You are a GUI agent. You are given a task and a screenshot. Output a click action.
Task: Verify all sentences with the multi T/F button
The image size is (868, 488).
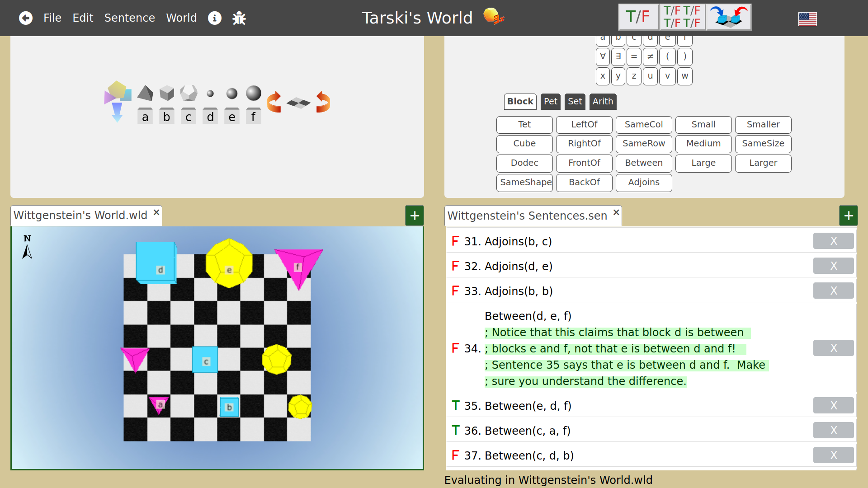pyautogui.click(x=682, y=17)
